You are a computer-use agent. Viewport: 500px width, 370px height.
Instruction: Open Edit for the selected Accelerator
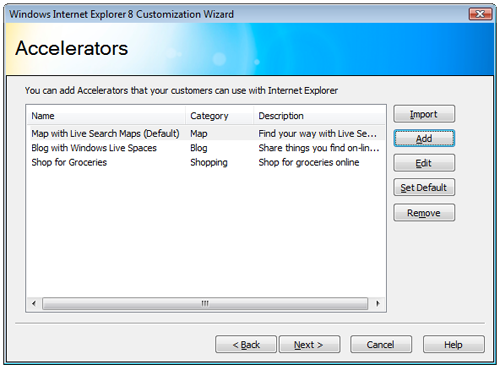click(424, 163)
